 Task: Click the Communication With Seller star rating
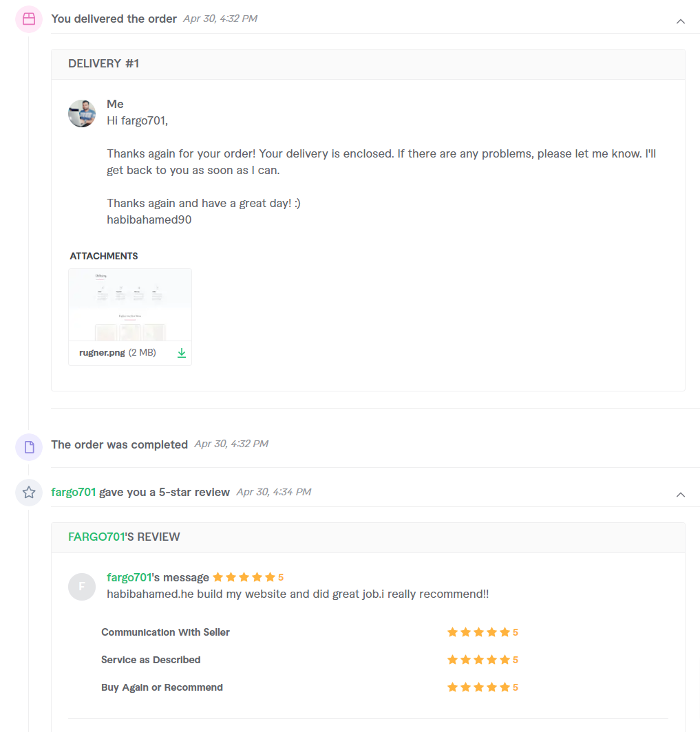click(479, 632)
